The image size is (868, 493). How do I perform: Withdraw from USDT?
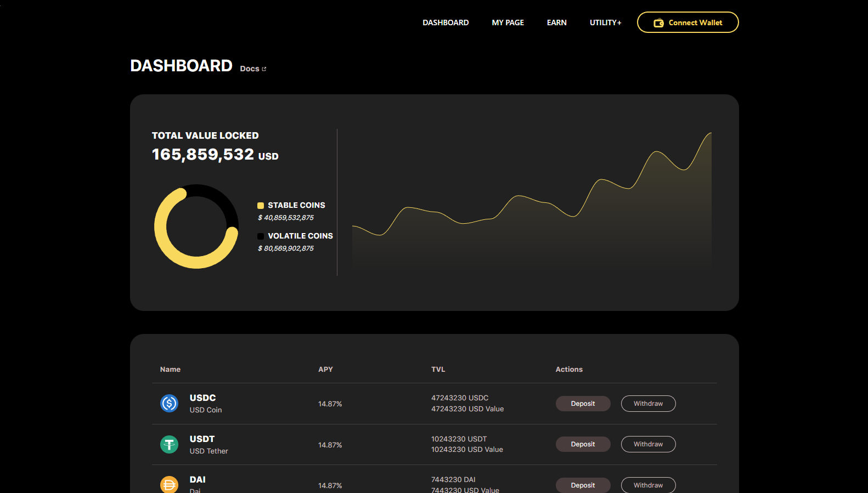(648, 444)
